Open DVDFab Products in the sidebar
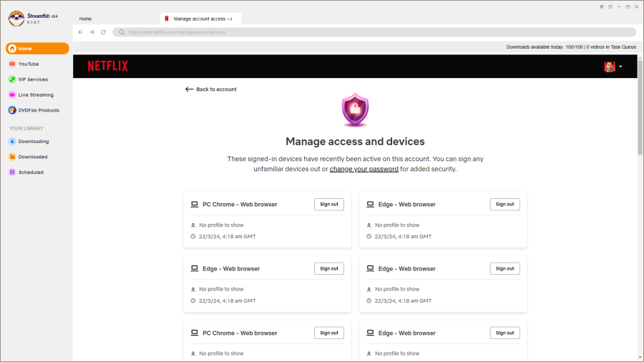 tap(39, 110)
